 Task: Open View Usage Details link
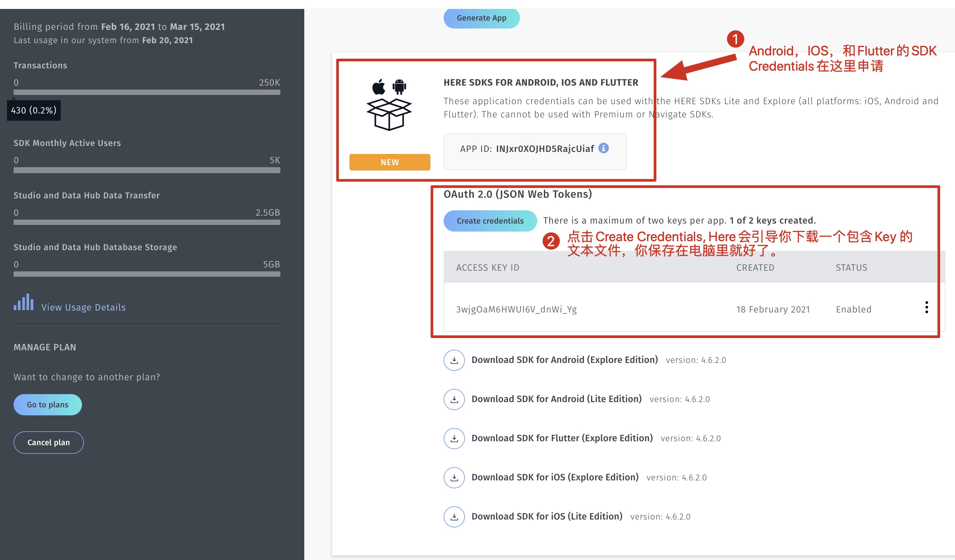point(83,307)
